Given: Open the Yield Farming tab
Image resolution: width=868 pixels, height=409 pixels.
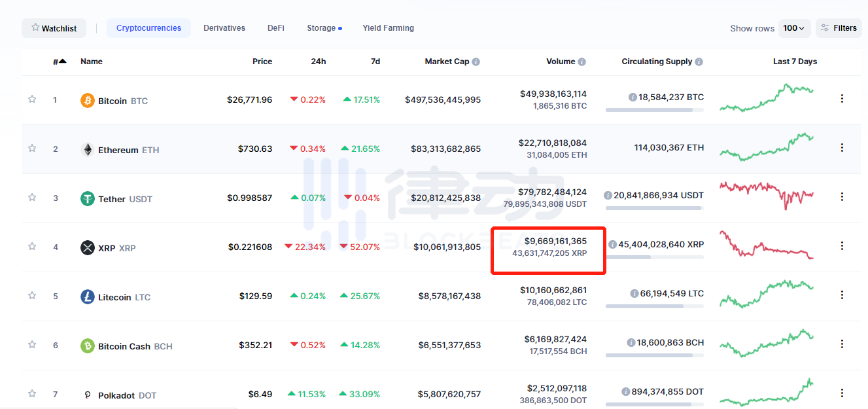Looking at the screenshot, I should [x=389, y=28].
